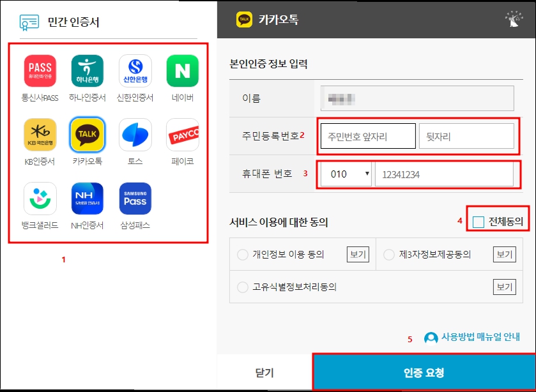This screenshot has width=536, height=392.
Task: Click the KakaoTalk logo in the header
Action: point(244,19)
